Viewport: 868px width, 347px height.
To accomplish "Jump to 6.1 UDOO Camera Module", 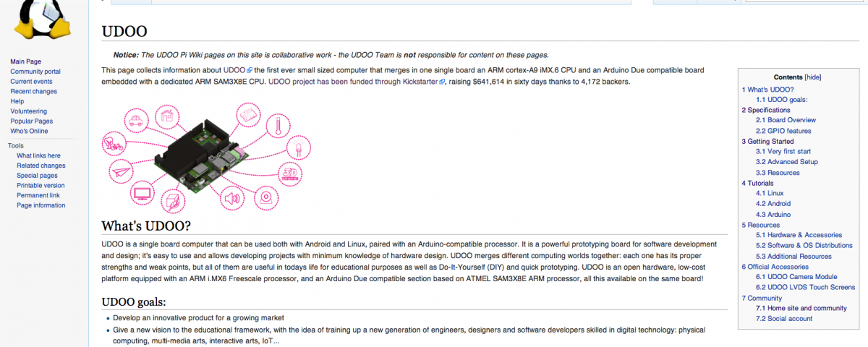I will click(x=796, y=277).
